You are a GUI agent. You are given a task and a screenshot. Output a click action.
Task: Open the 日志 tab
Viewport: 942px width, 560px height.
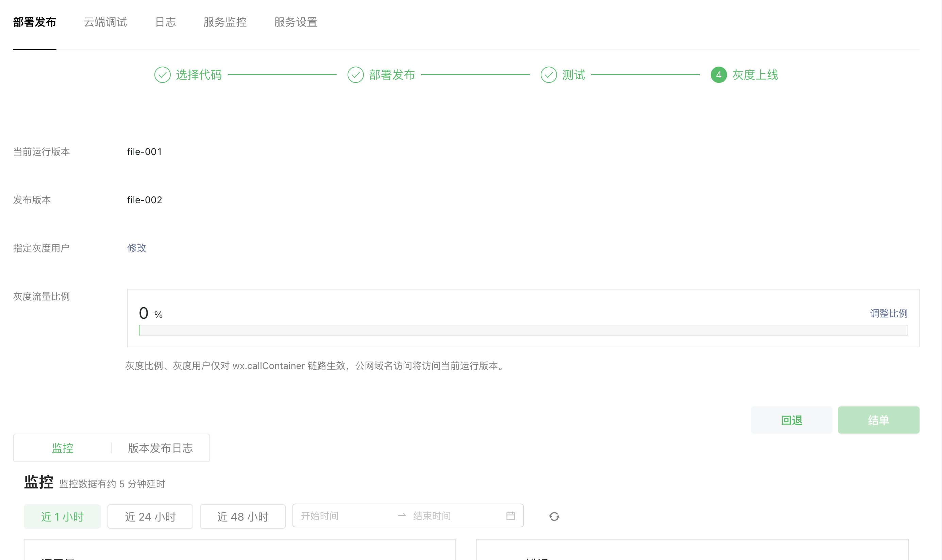tap(165, 22)
